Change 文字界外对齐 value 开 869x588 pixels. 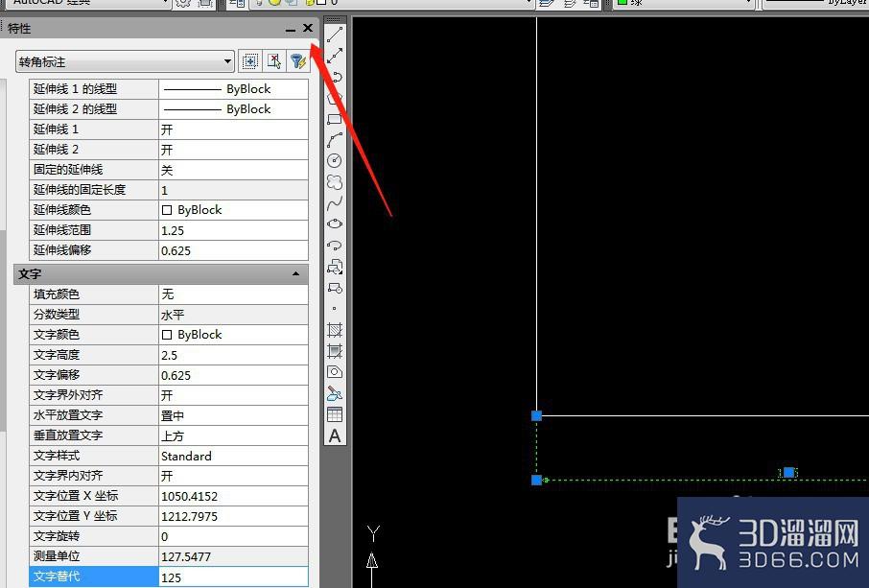[x=233, y=395]
